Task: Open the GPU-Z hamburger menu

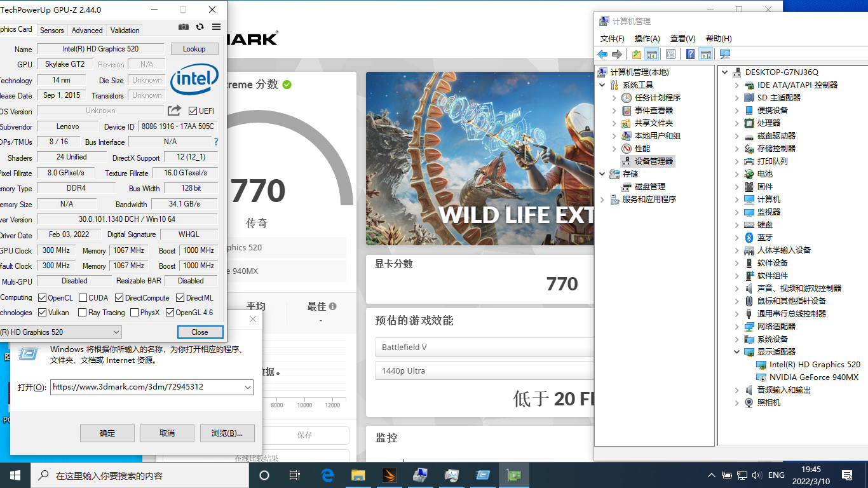Action: tap(216, 27)
